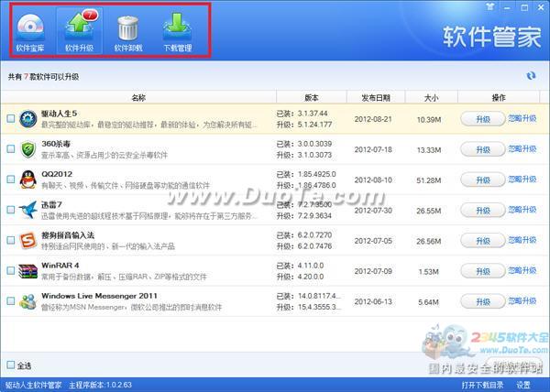
Task: Click the refresh icon beside upgrade count
Action: (531, 76)
